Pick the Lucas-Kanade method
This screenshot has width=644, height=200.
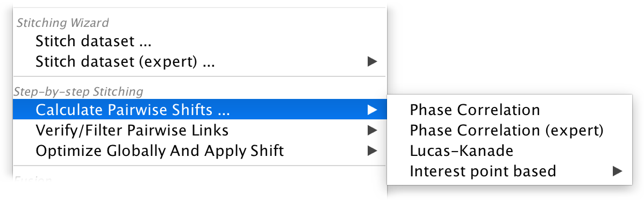(x=509, y=151)
